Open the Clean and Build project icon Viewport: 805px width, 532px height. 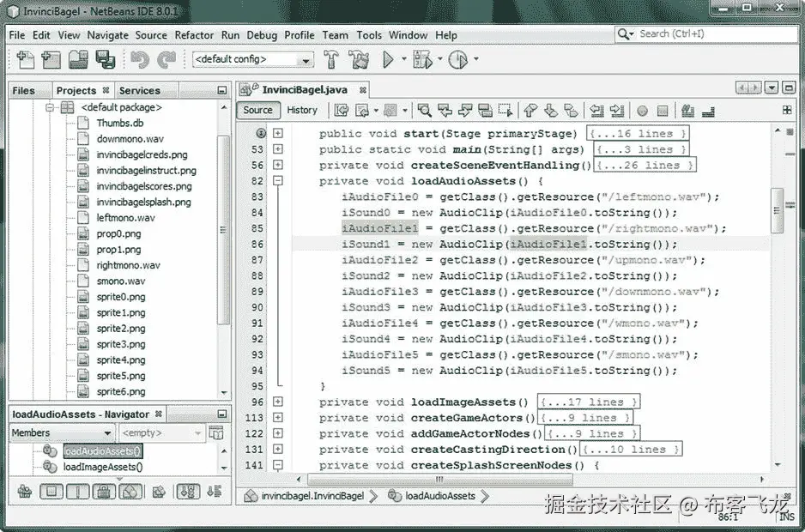(360, 60)
